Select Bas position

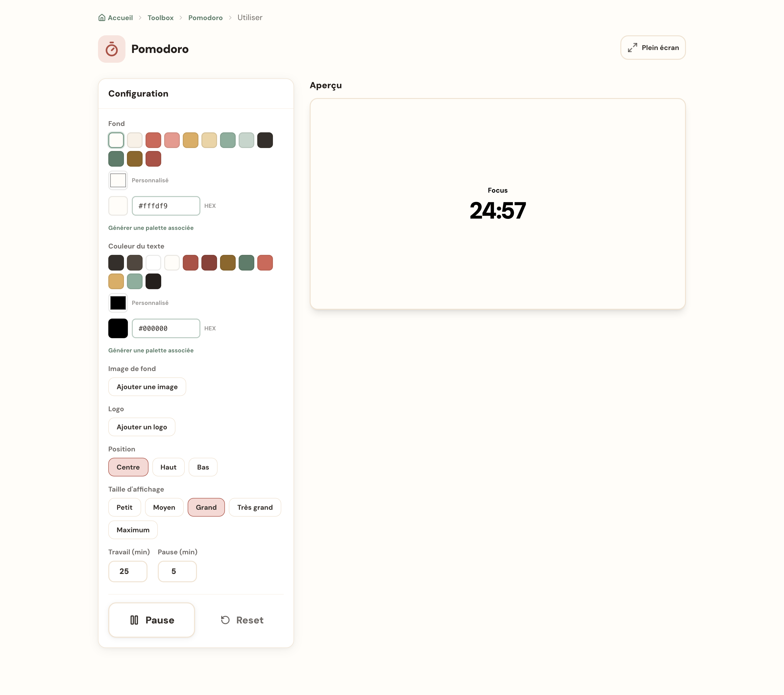coord(203,467)
